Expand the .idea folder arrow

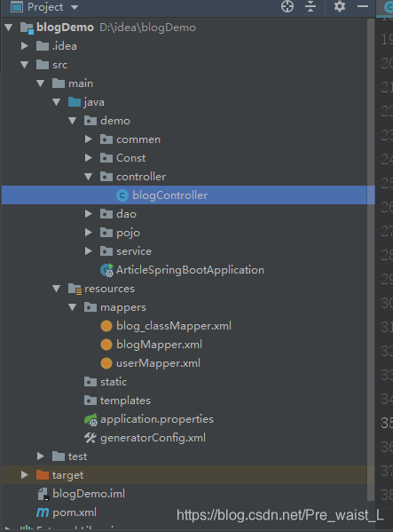point(24,46)
